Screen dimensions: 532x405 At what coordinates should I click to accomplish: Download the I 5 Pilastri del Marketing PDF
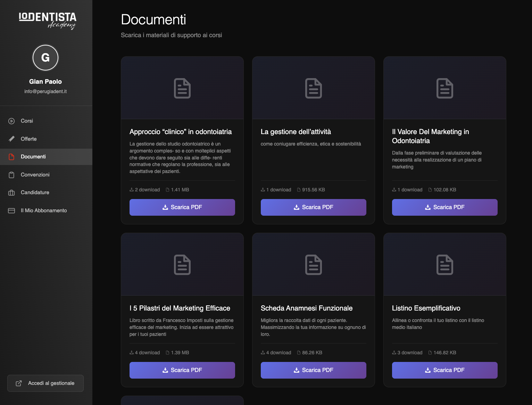[x=182, y=370]
